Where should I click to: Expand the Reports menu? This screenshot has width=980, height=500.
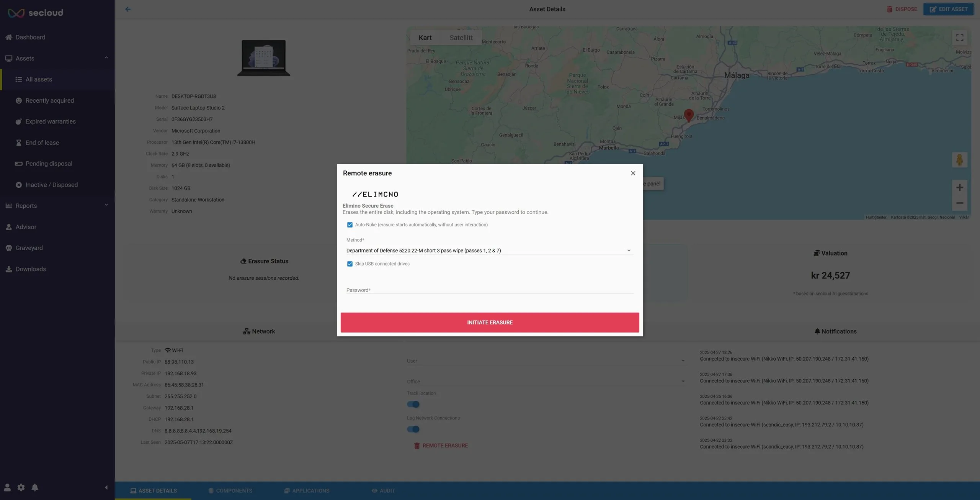57,206
